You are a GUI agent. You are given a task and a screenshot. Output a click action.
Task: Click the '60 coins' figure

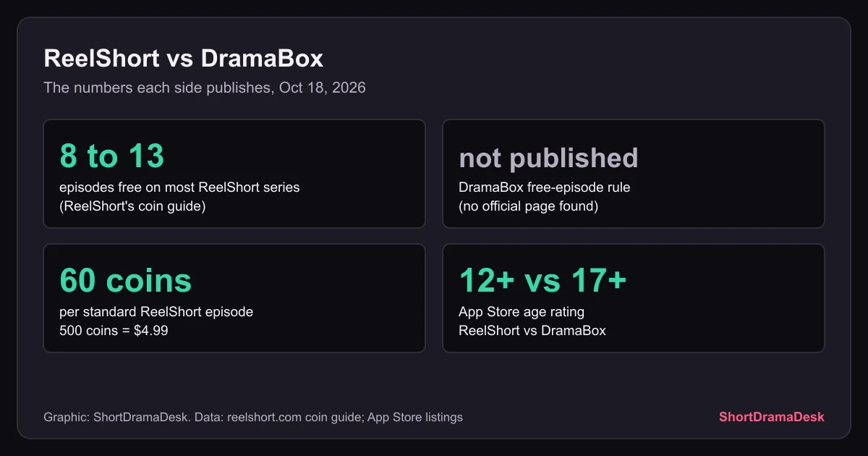click(126, 281)
